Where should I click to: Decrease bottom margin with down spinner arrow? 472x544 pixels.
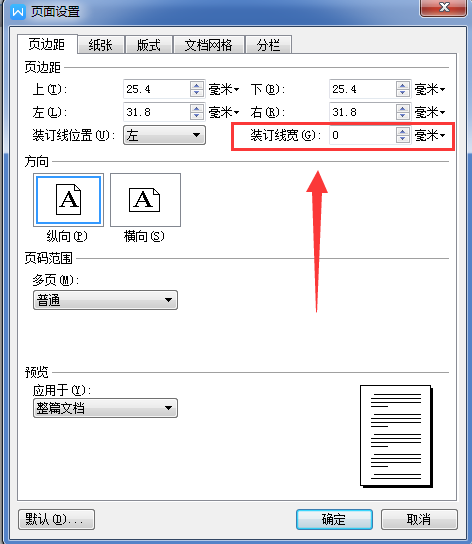point(403,93)
